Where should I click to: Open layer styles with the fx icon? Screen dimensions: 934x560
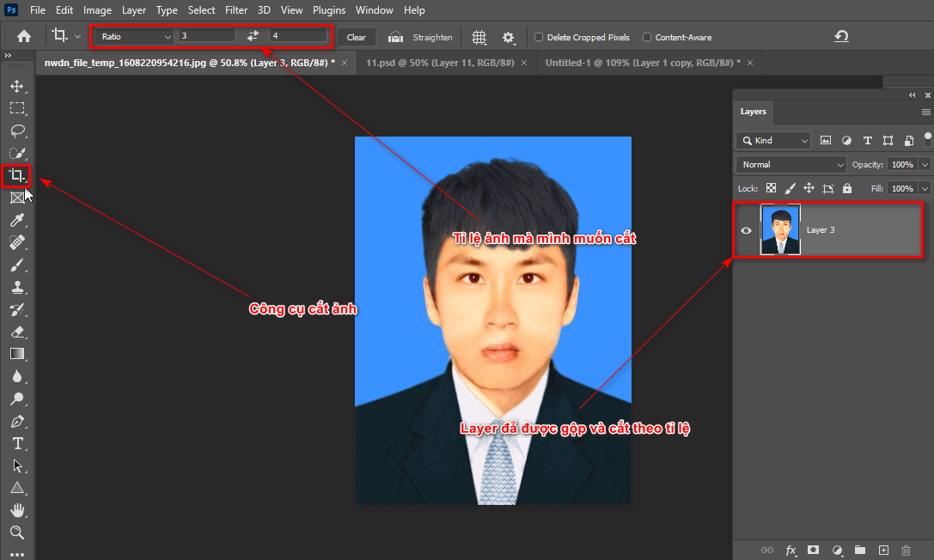[790, 550]
